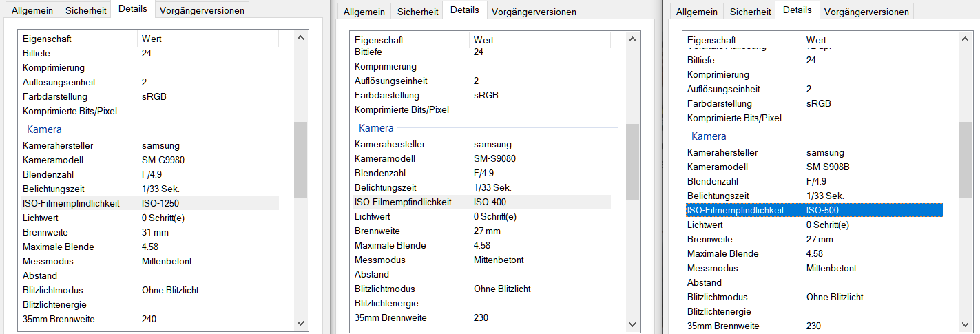
Task: Click scroll-down arrow in the left window list
Action: 300,322
